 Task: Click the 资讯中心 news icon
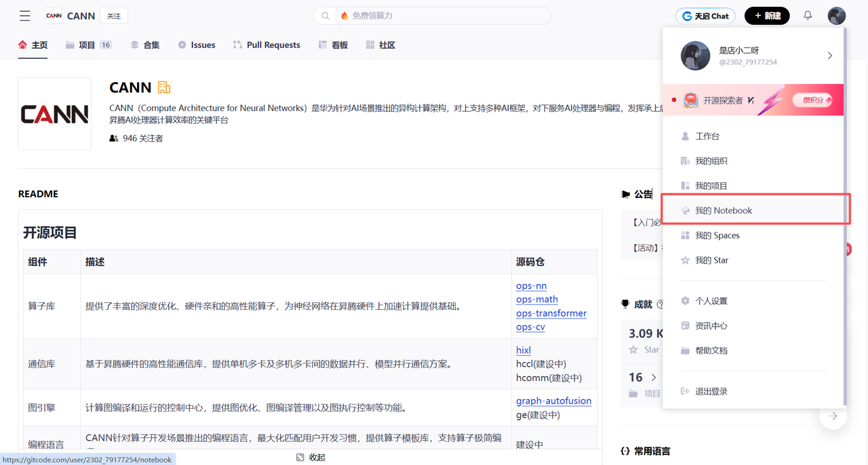[x=685, y=325]
